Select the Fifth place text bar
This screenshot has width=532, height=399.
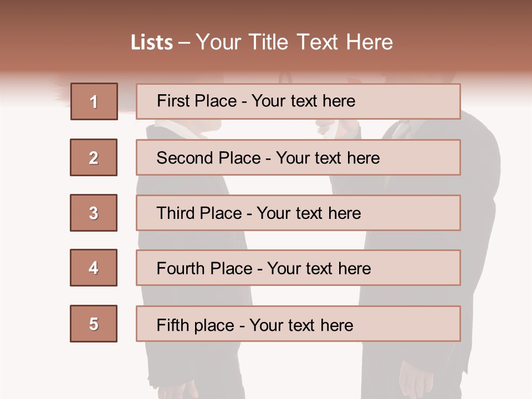[298, 324]
